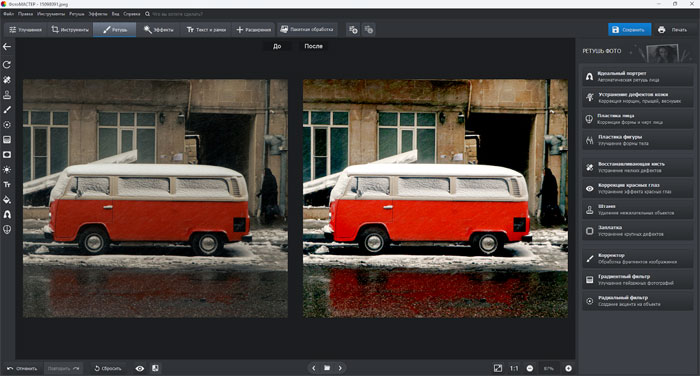This screenshot has width=700, height=376.
Task: Open Пластика лица option
Action: [x=638, y=119]
